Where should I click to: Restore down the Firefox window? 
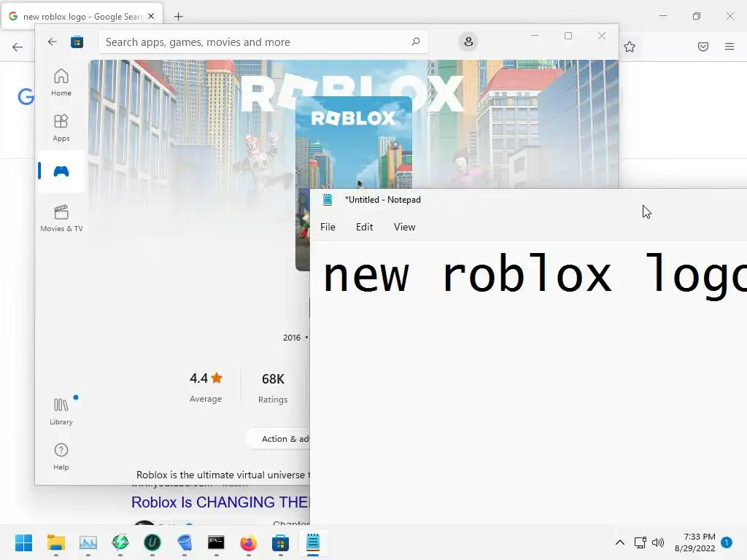pos(697,16)
